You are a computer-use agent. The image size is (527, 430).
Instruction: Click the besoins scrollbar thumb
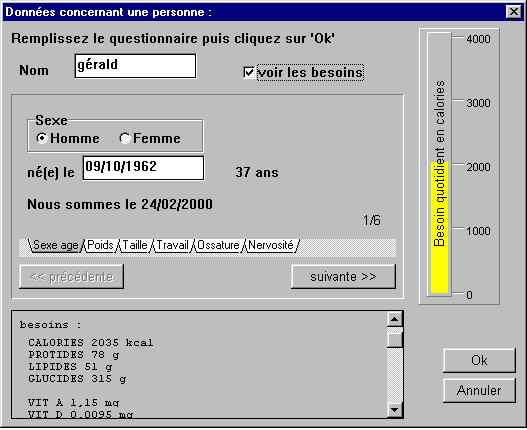(395, 339)
